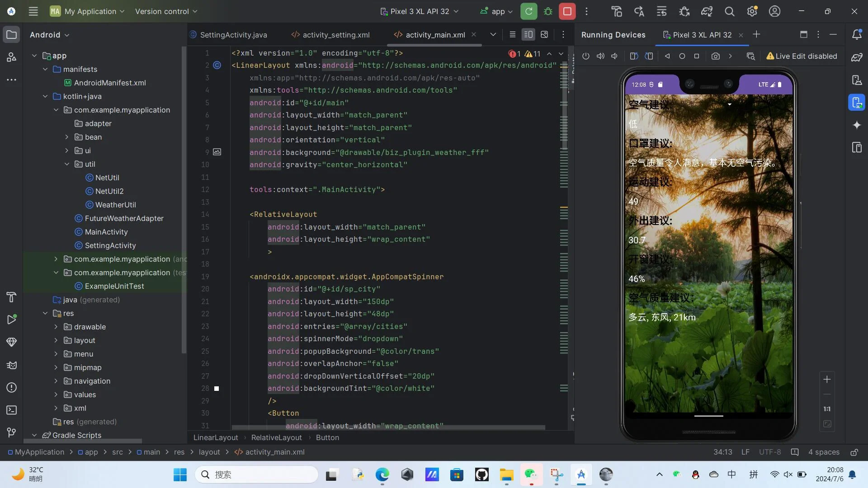Click the LinearLayout breadcrumb at the bottom
Screen dimensions: 868x488
click(x=216, y=437)
